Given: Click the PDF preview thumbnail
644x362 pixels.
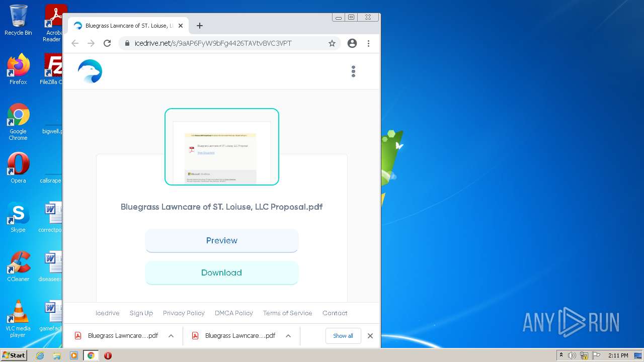Looking at the screenshot, I should (222, 147).
